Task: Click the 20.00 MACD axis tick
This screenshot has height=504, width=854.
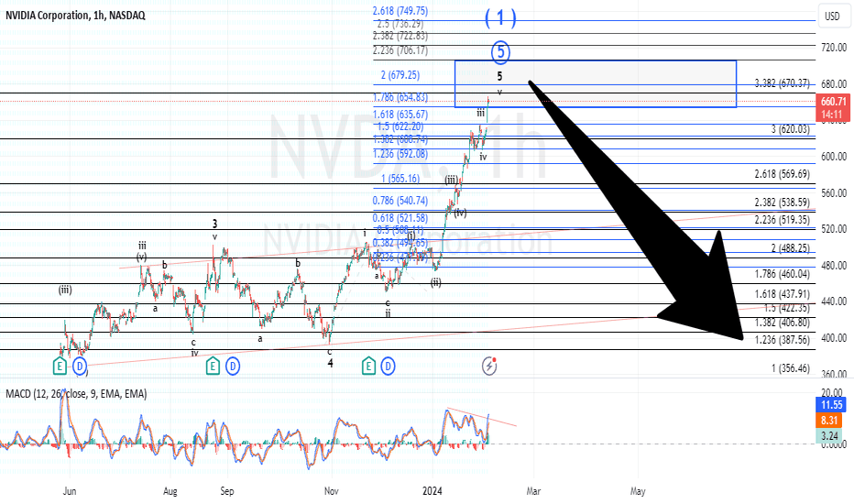Action: tap(832, 393)
